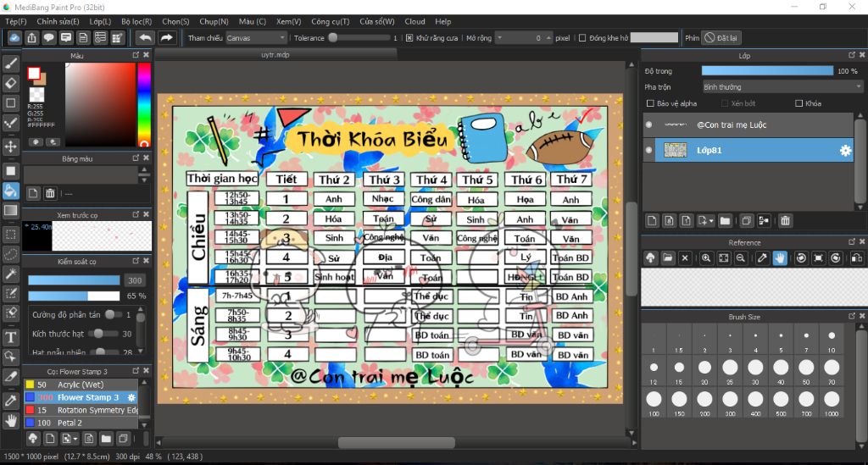868x465 pixels.
Task: Duplicate the current layer
Action: tap(746, 221)
